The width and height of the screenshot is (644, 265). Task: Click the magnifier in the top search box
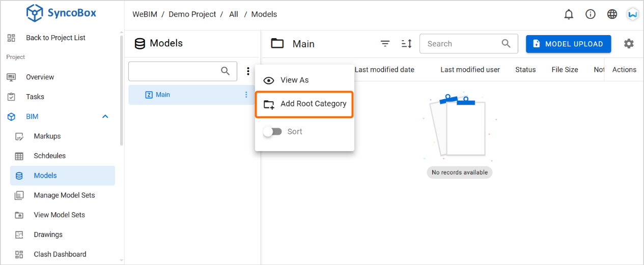(x=506, y=44)
